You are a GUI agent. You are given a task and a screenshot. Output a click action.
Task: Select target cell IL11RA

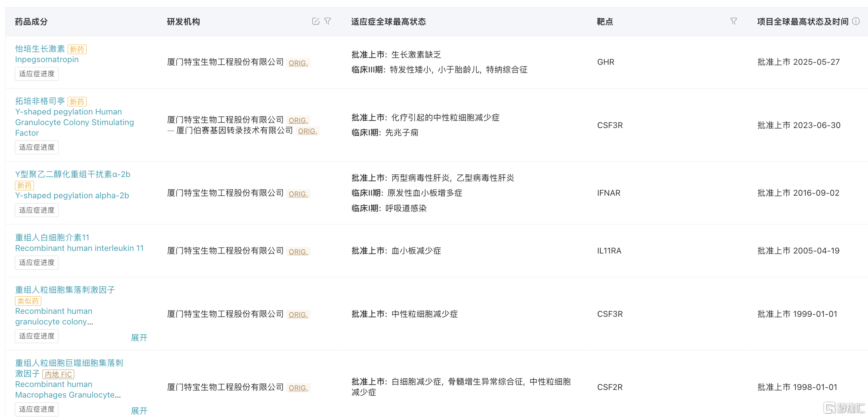[609, 251]
